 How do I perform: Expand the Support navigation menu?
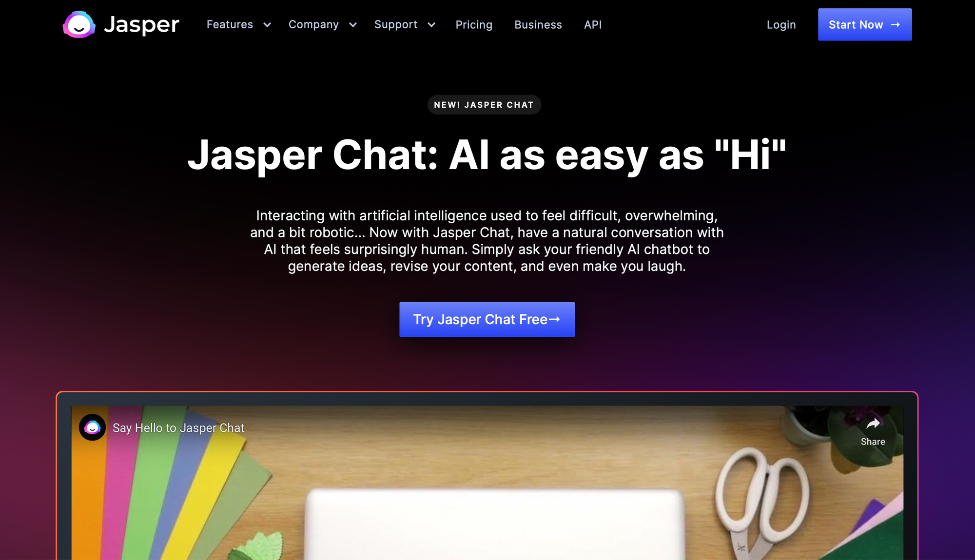pos(403,25)
